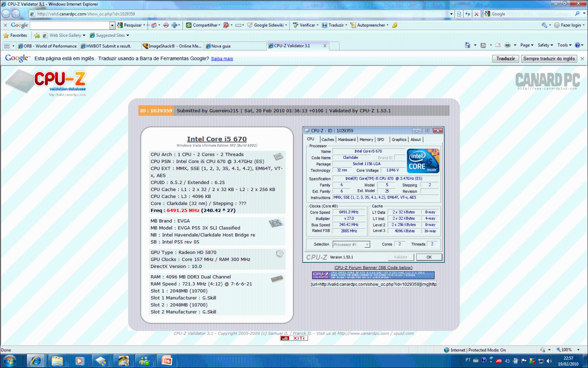The width and height of the screenshot is (588, 368).
Task: Open the tab list dropdown arrow
Action: pyautogui.click(x=14, y=46)
